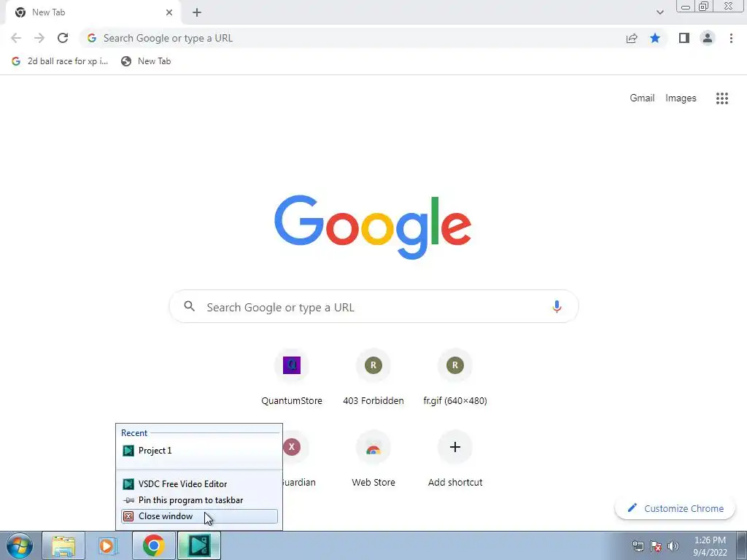Screen dimensions: 747x560
Task: Expand the tab search dropdown arrow
Action: click(x=659, y=12)
